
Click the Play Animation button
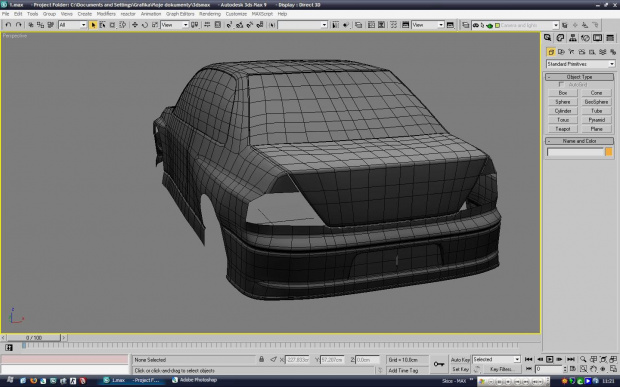point(550,359)
